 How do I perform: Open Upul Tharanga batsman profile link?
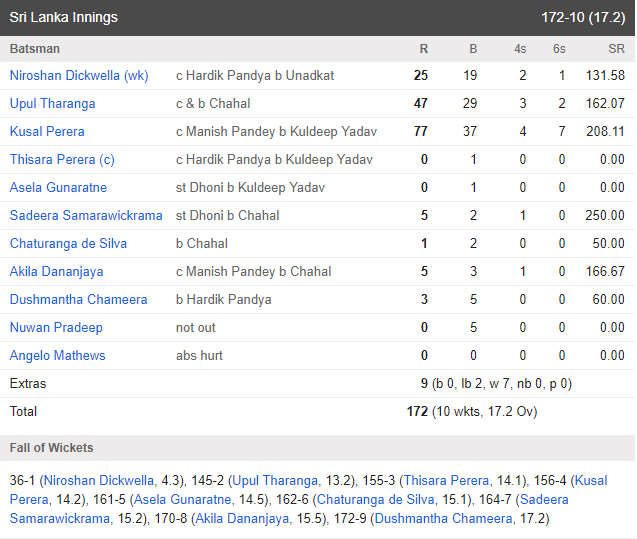point(52,104)
